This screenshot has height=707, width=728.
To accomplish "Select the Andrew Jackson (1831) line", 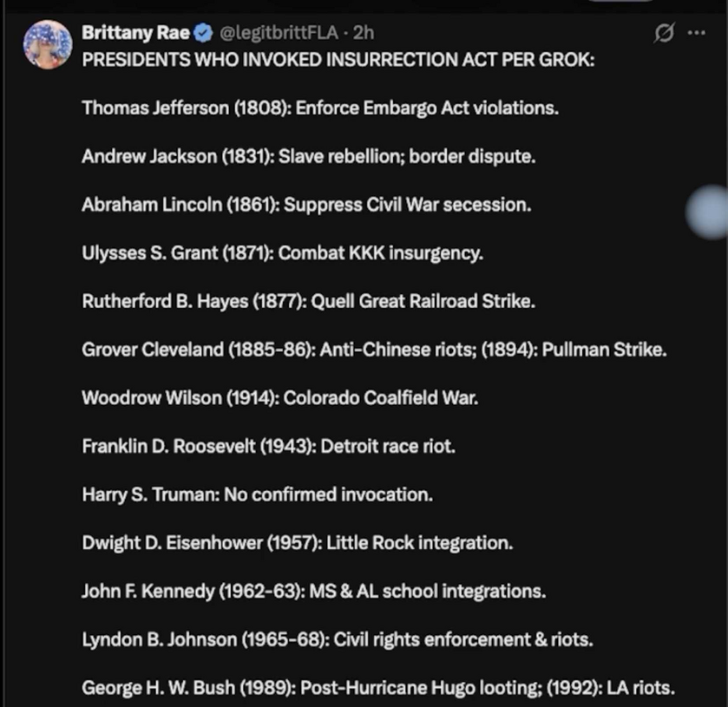I will (308, 157).
